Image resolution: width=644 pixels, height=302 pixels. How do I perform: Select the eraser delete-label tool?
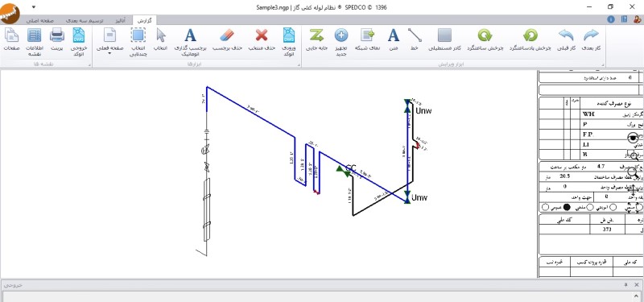click(x=227, y=35)
